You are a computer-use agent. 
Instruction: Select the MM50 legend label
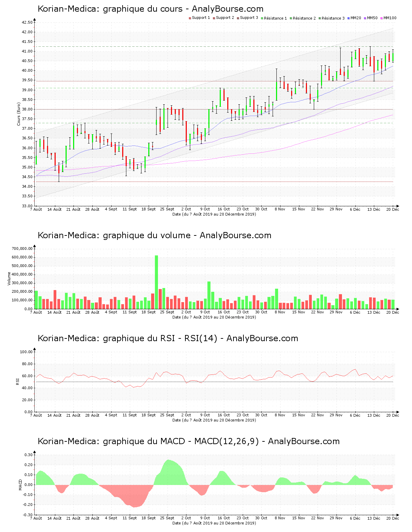coord(372,18)
